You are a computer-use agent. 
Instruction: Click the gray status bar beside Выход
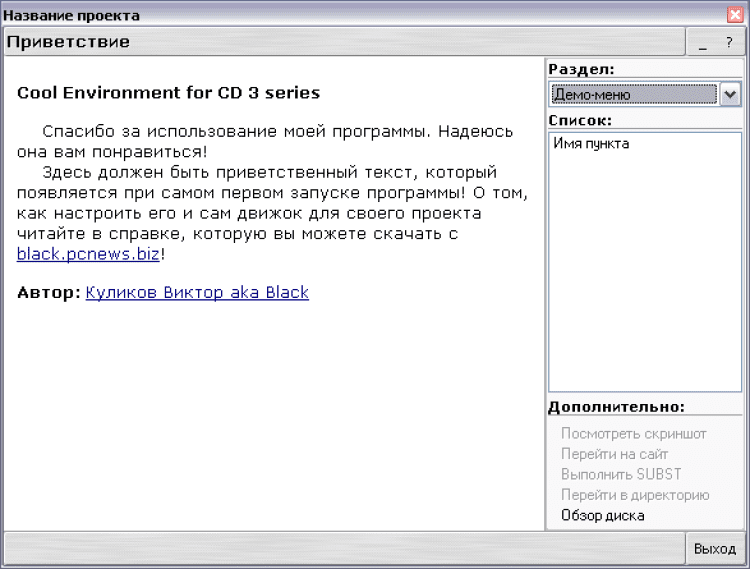tap(340, 549)
